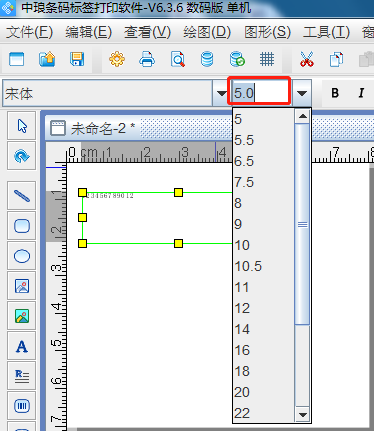Click the greyed Paste icon
This screenshot has height=431, width=374.
click(x=366, y=60)
